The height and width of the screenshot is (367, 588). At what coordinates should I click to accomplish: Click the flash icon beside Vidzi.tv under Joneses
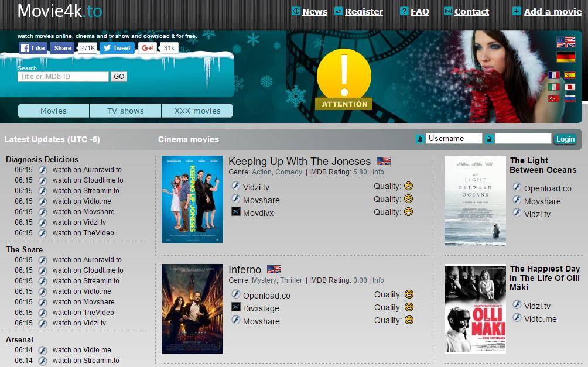[235, 186]
